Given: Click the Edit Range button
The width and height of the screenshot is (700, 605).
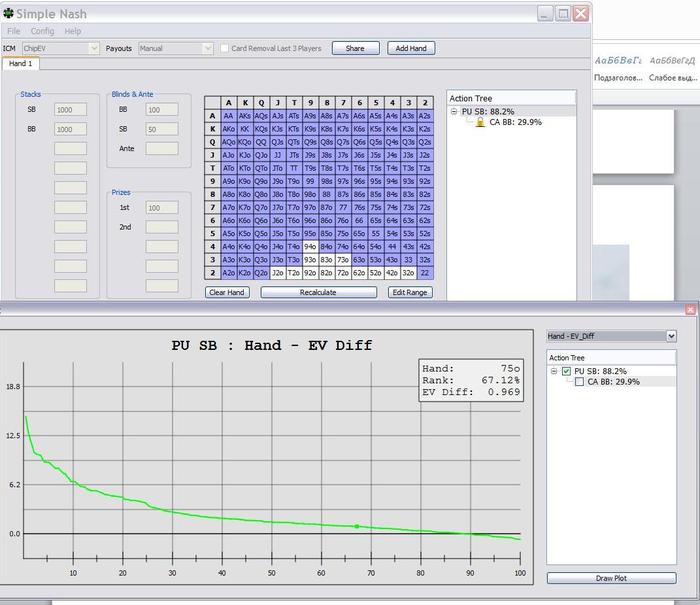Looking at the screenshot, I should pos(410,292).
